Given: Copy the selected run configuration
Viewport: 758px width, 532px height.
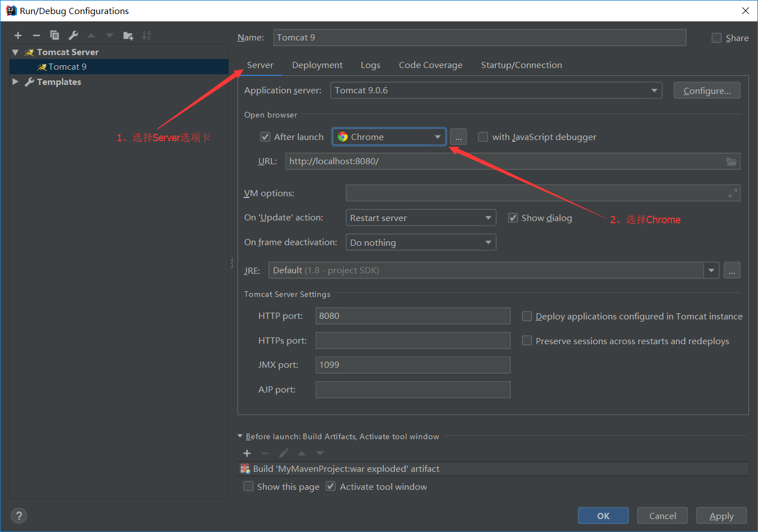Looking at the screenshot, I should (x=55, y=35).
